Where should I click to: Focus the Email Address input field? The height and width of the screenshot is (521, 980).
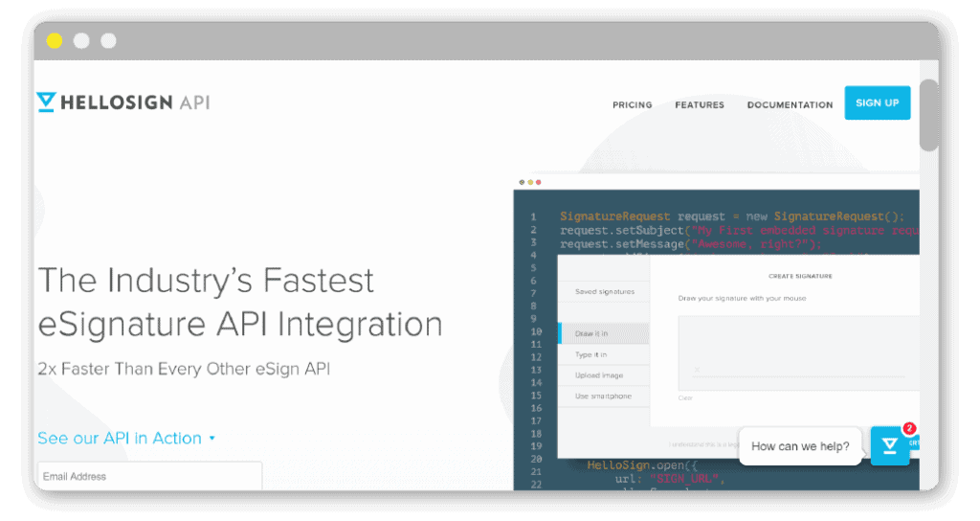pyautogui.click(x=150, y=476)
